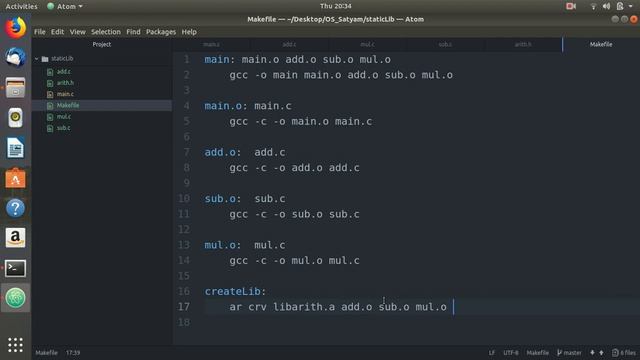The image size is (640, 360).
Task: Click the 17:39 cursor position indicator
Action: 73,353
